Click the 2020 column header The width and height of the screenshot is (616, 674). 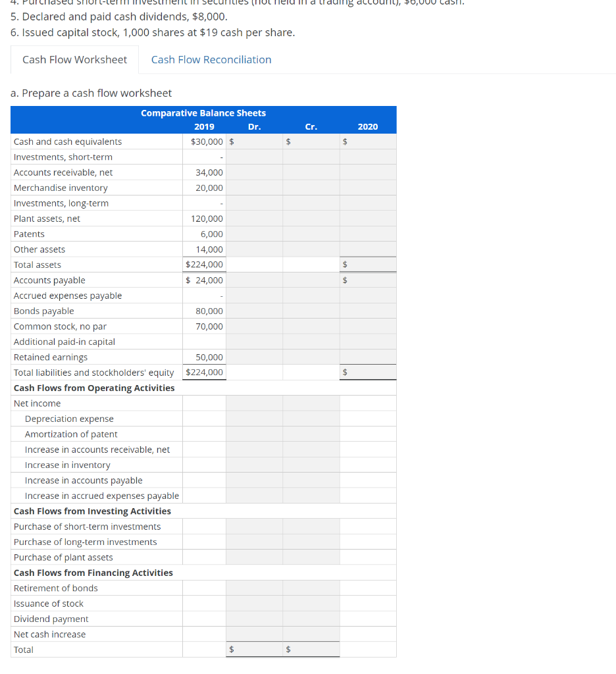368,127
